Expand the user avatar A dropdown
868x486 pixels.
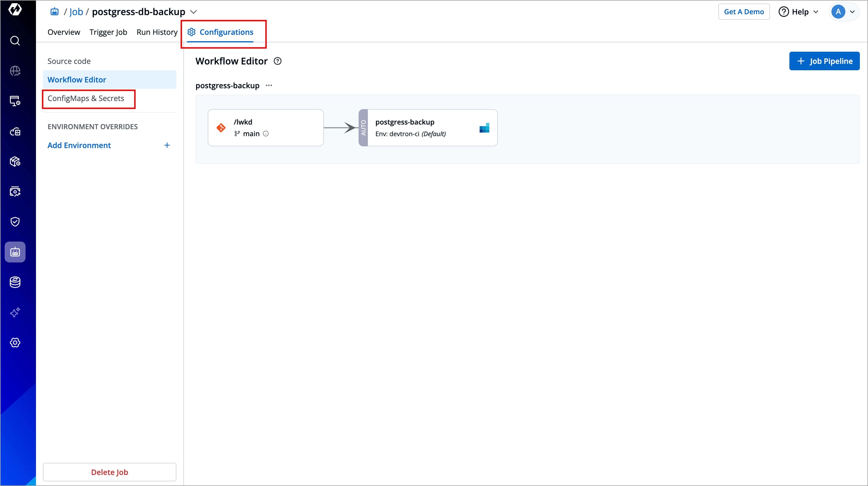tap(843, 12)
